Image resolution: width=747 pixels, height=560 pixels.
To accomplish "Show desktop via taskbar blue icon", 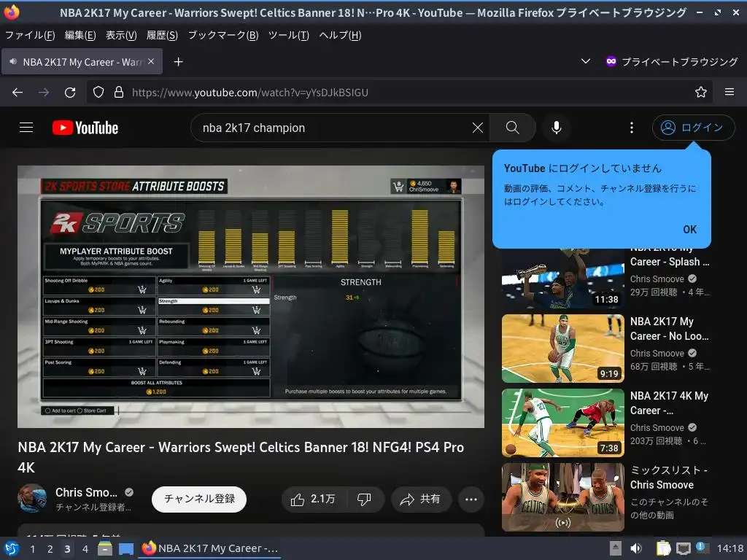I will tap(126, 548).
